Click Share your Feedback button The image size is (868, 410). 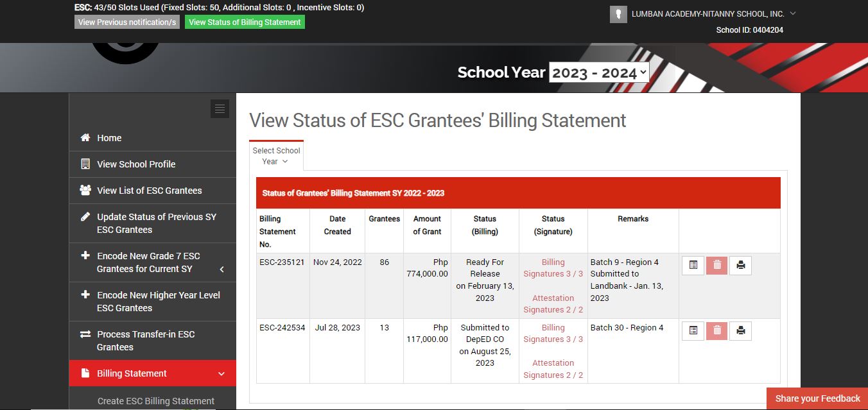tap(817, 398)
